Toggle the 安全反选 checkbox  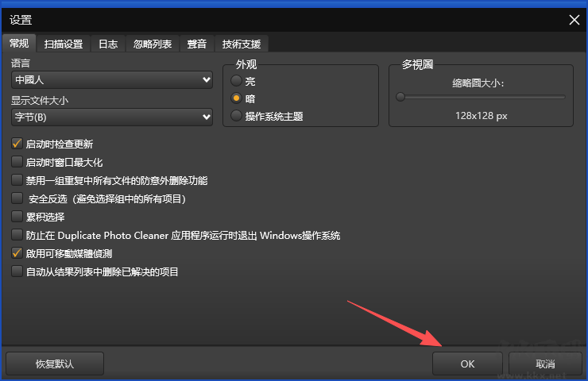pyautogui.click(x=17, y=198)
